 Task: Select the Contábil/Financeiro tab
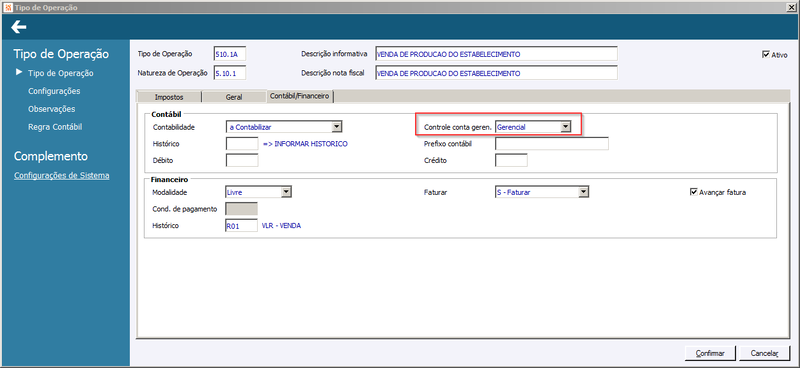coord(300,95)
